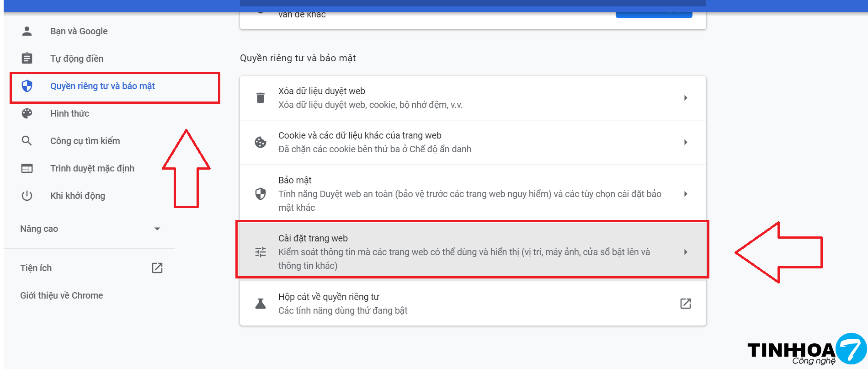Open Bảo mật using its right arrow
This screenshot has height=369, width=868.
coord(686,194)
